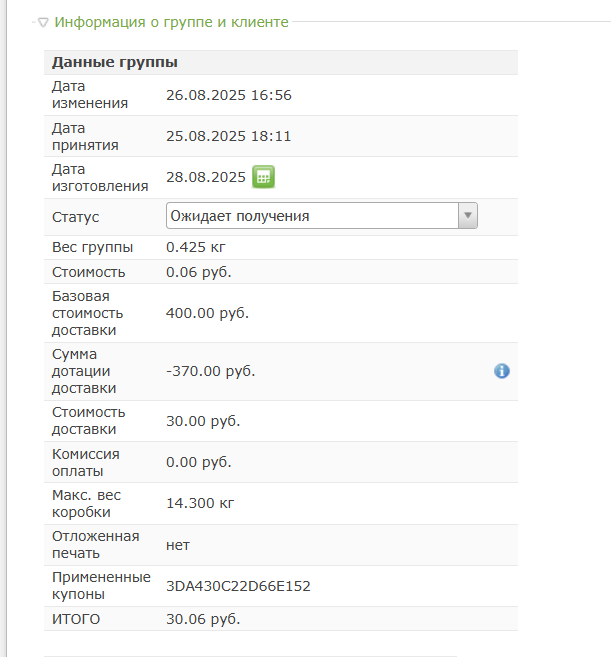Click max box weight 14.300 кг

(x=200, y=503)
